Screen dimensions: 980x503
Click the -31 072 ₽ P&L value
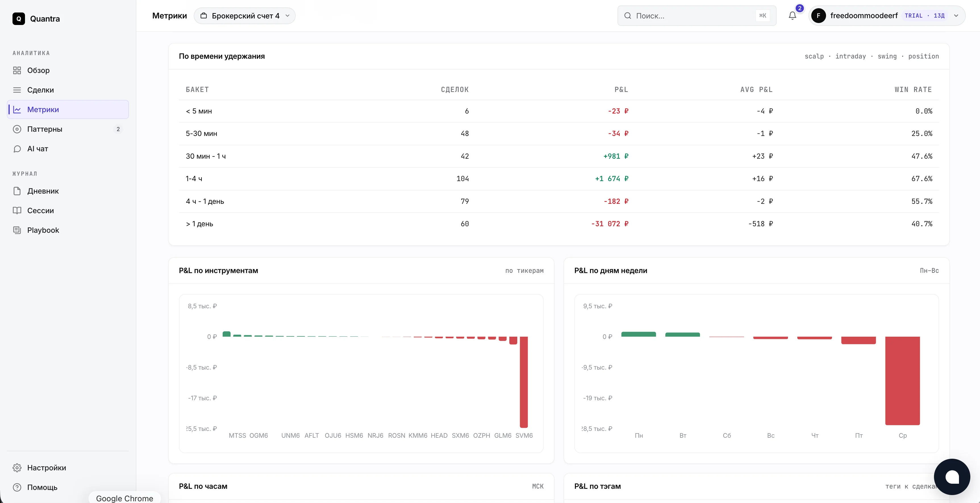(x=610, y=224)
